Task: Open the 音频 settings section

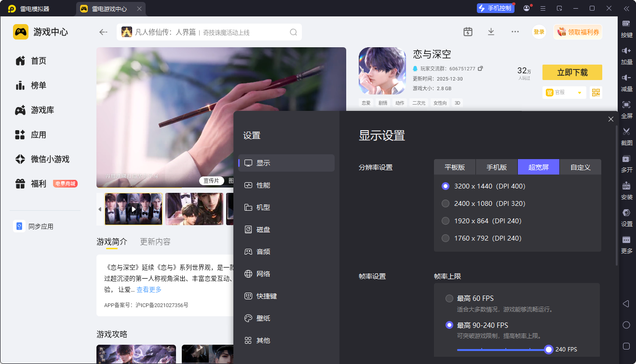Action: coord(286,252)
